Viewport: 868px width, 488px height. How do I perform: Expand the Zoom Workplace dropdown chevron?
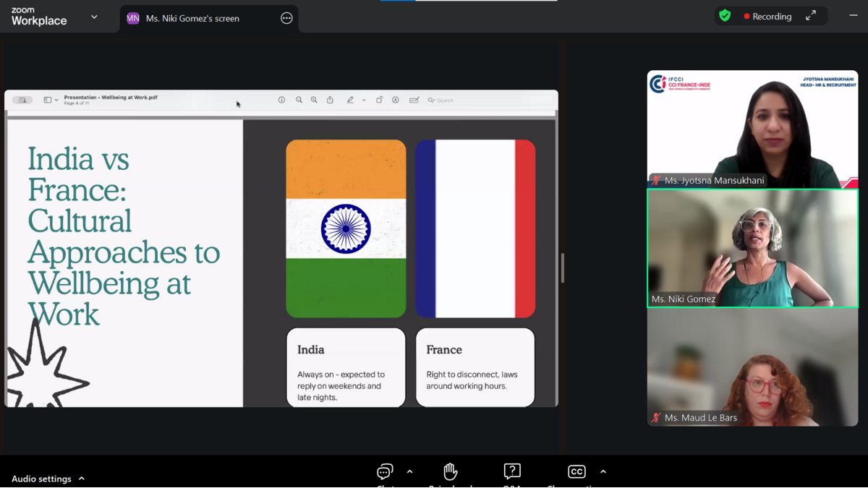tap(94, 17)
